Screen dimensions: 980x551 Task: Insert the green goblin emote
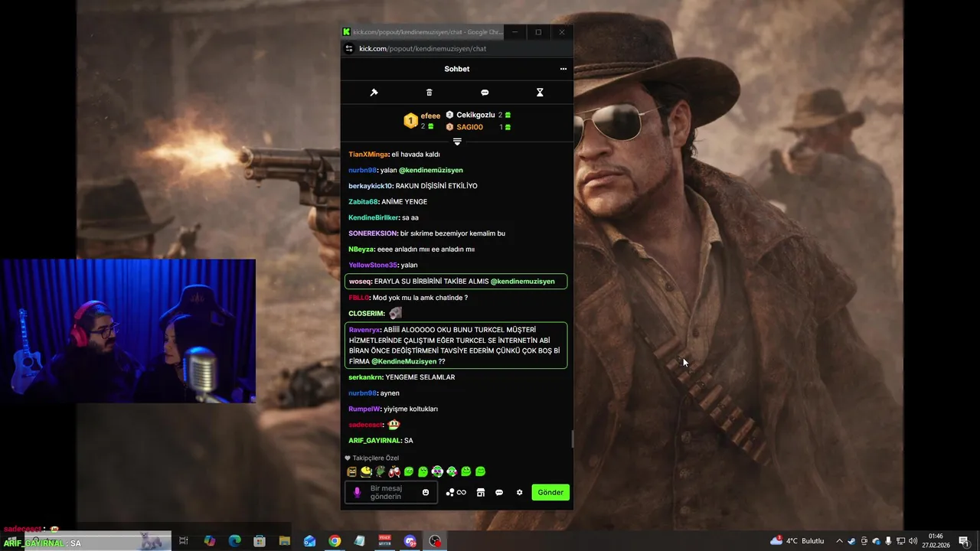click(x=381, y=471)
